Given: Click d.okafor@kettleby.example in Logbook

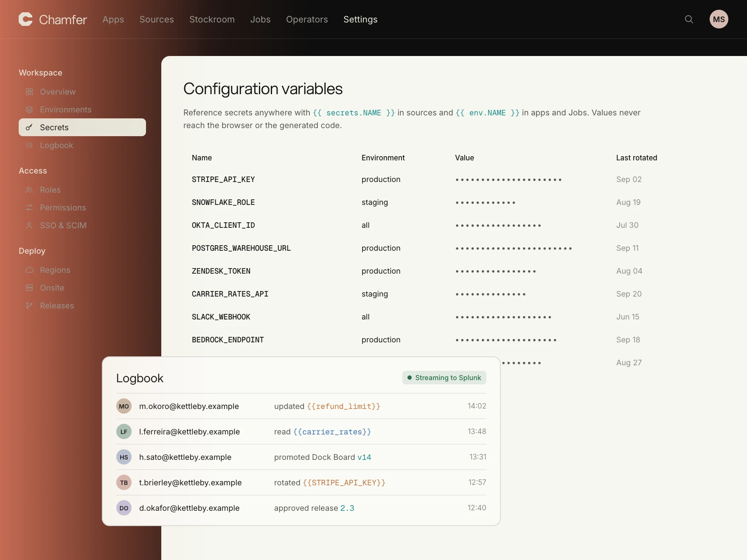Looking at the screenshot, I should pos(189,508).
